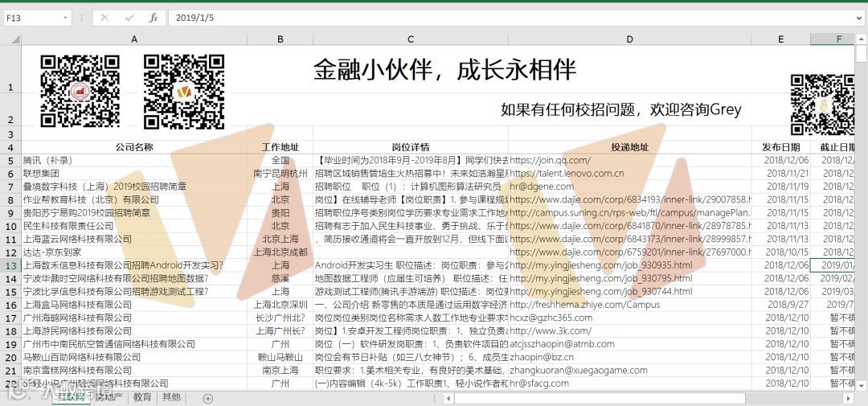Click the text 如果有任何校招问题，欢迎咨询Grey
868x406 pixels.
[x=621, y=109]
